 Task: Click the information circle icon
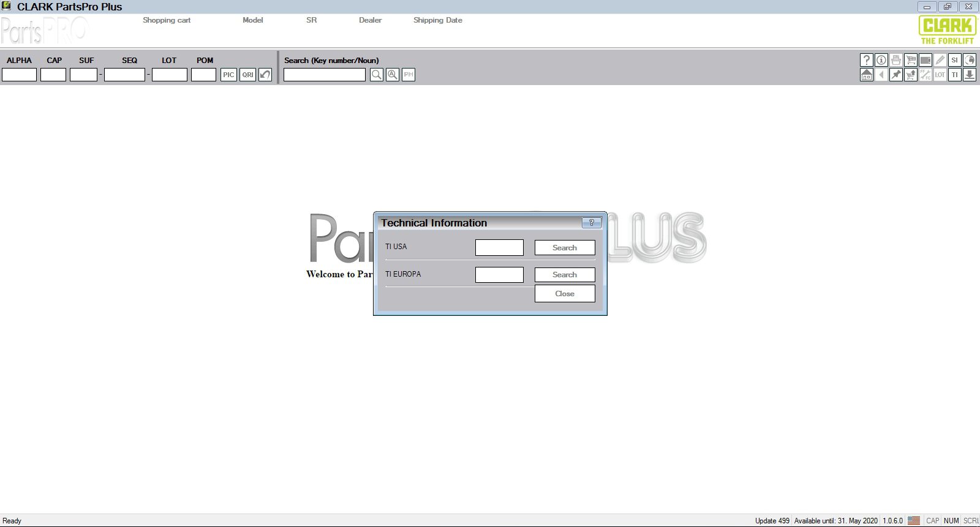[881, 60]
